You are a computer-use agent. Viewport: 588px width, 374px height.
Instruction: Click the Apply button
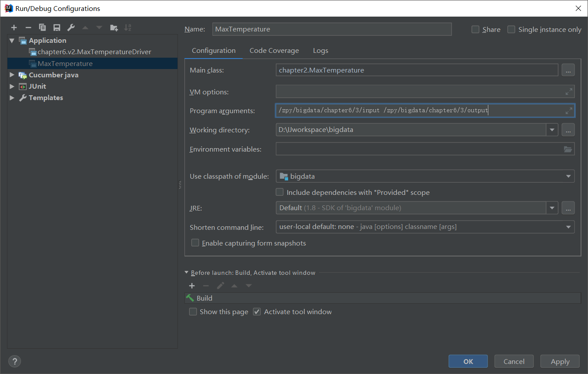click(x=560, y=361)
